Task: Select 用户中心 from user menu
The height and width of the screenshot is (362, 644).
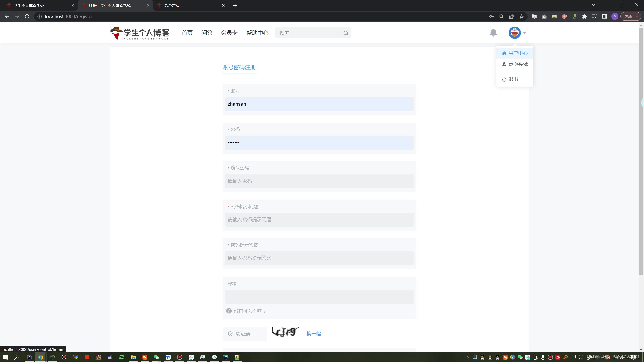Action: [x=515, y=53]
